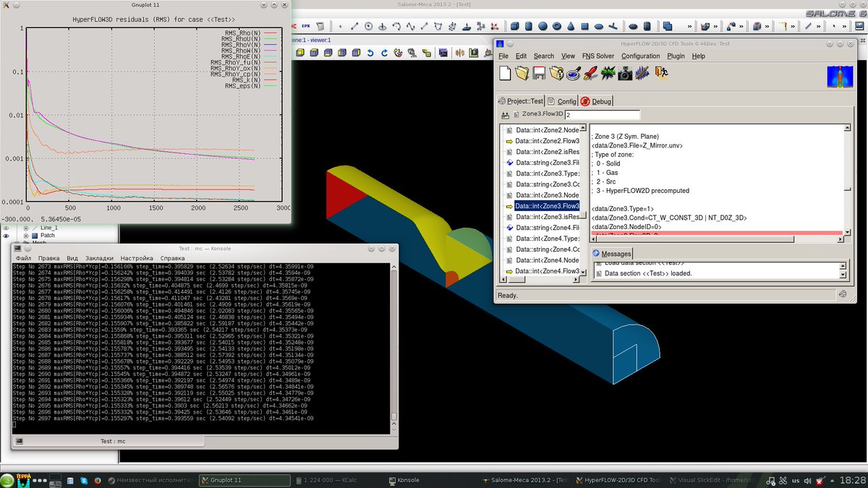Toggle visibility eye for Patch in object browser
Screen dimensions: 868x488
6,236
